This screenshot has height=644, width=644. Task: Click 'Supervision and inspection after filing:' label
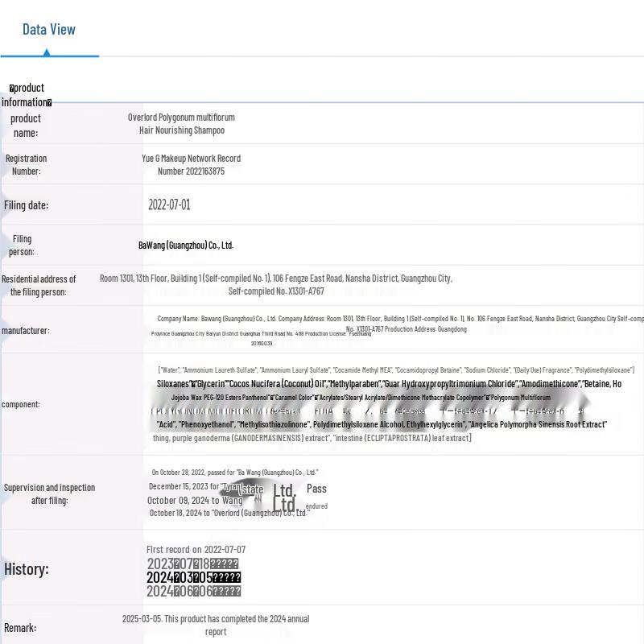49,493
